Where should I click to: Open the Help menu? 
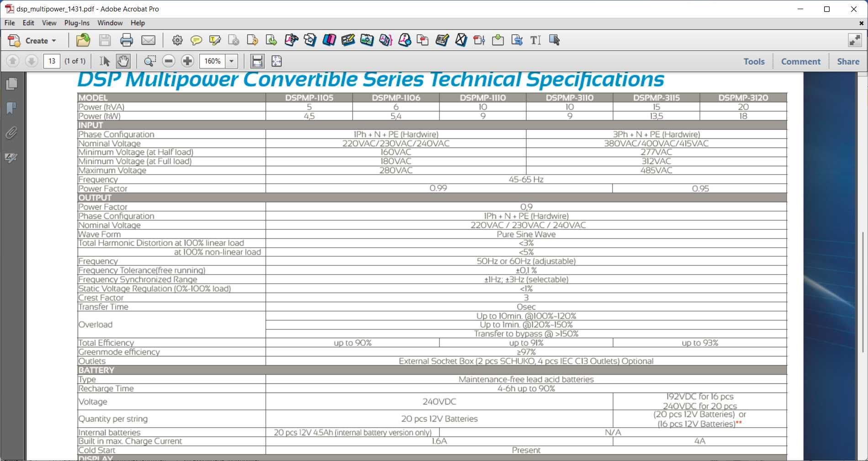click(x=138, y=23)
